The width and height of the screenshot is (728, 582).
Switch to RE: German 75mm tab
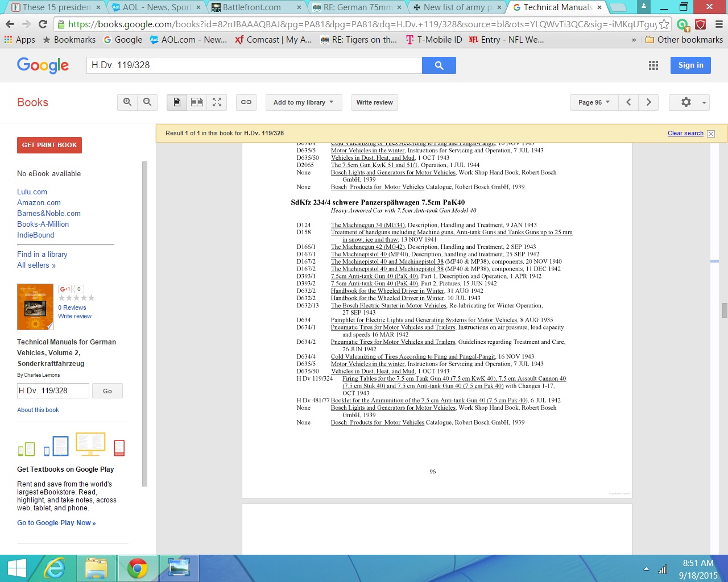click(357, 7)
